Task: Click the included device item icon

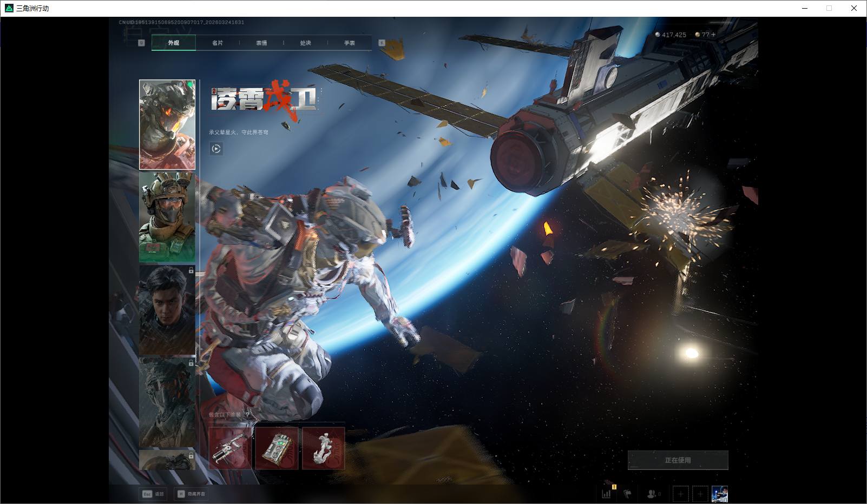Action: click(x=277, y=448)
